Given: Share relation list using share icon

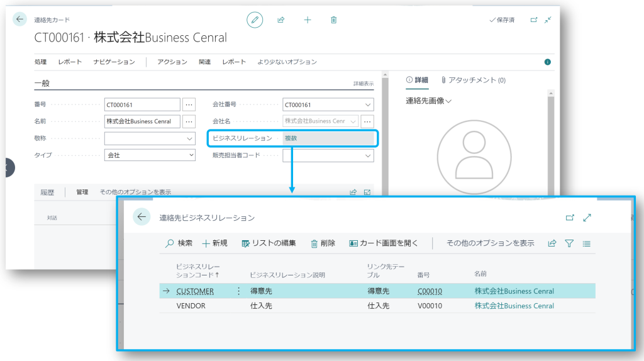Looking at the screenshot, I should pos(552,243).
